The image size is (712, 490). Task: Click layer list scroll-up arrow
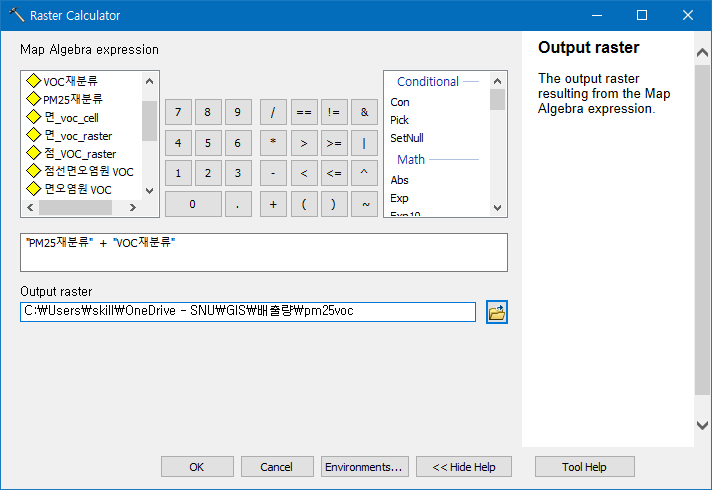(x=149, y=81)
